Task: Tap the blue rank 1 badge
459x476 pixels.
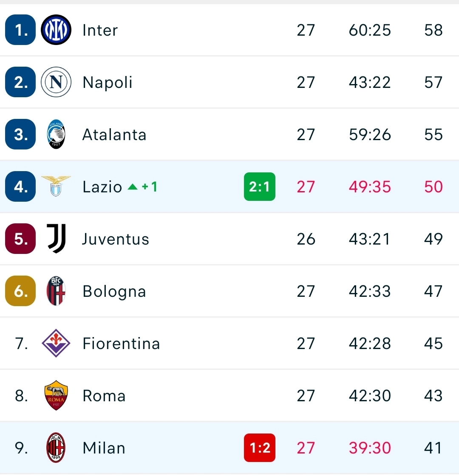Action: (x=20, y=30)
